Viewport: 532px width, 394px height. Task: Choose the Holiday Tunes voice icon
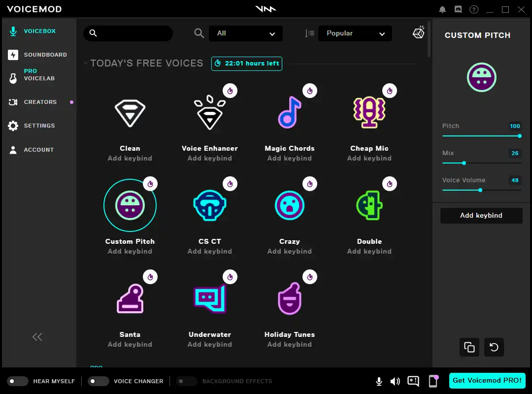290,298
